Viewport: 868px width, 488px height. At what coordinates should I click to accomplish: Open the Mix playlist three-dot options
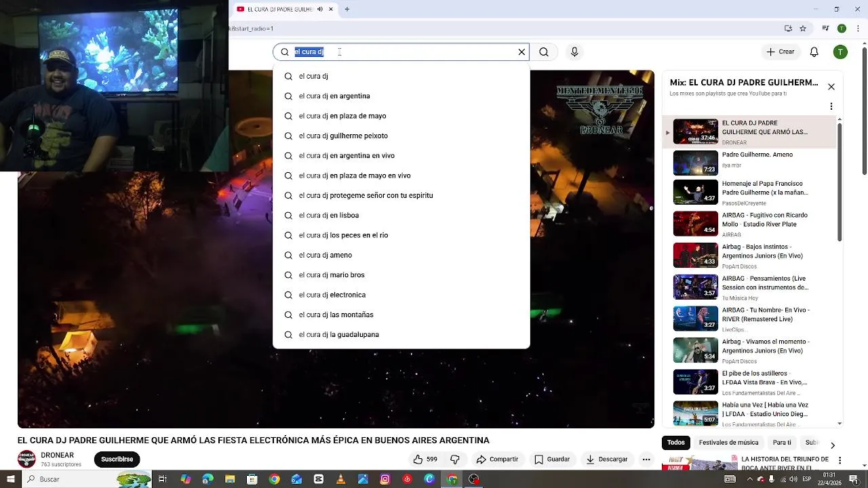(831, 106)
